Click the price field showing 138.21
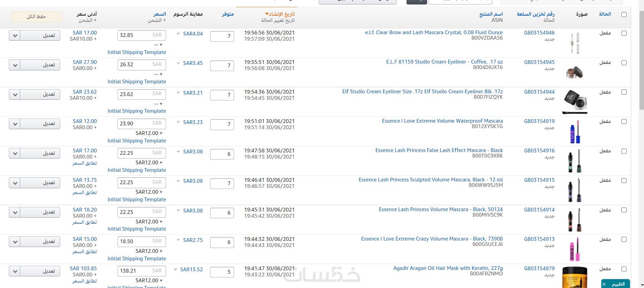Image resolution: width=644 pixels, height=288 pixels. [142, 271]
